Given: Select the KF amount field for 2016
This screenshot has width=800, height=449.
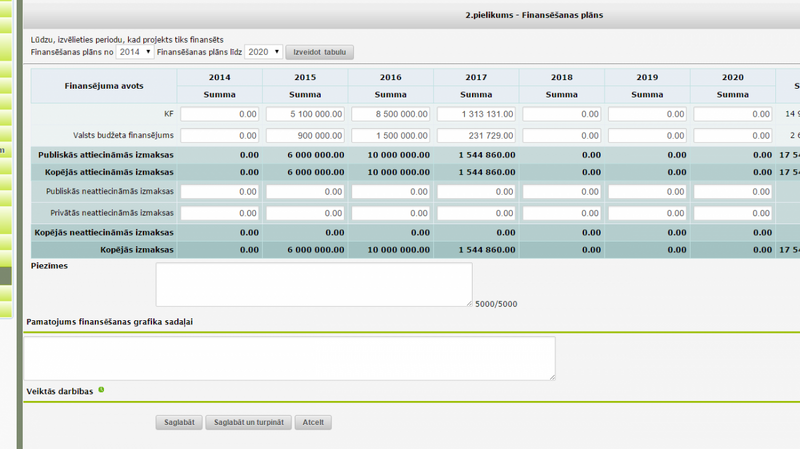Looking at the screenshot, I should [391, 114].
